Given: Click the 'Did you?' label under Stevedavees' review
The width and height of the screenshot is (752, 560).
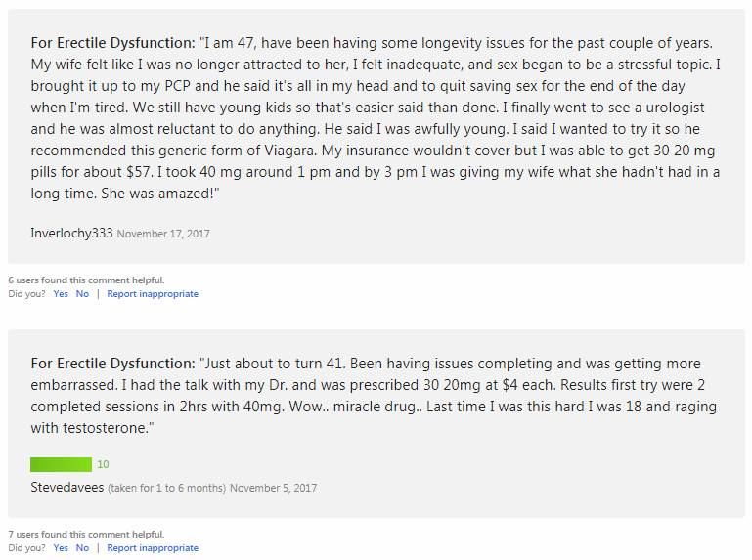Looking at the screenshot, I should (x=26, y=548).
